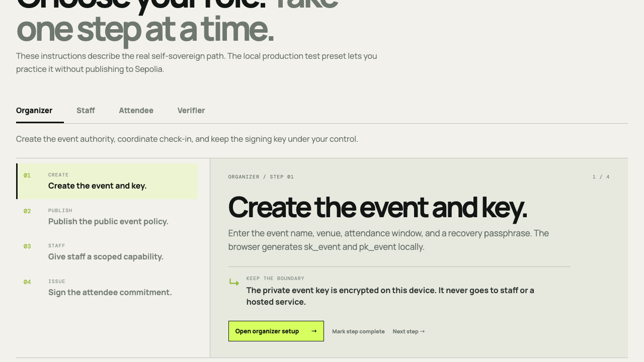Click the "one step at a time." headline
This screenshot has width=644, height=362.
tap(145, 29)
